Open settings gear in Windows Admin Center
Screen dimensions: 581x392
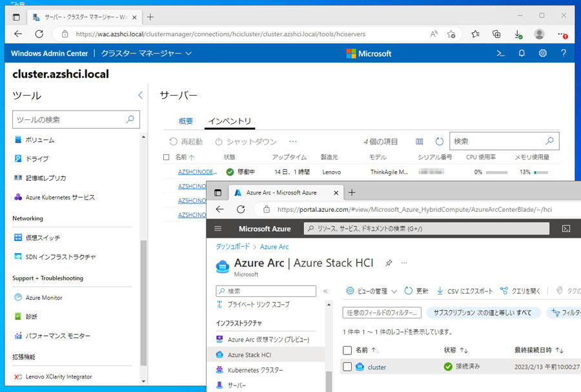(x=543, y=54)
